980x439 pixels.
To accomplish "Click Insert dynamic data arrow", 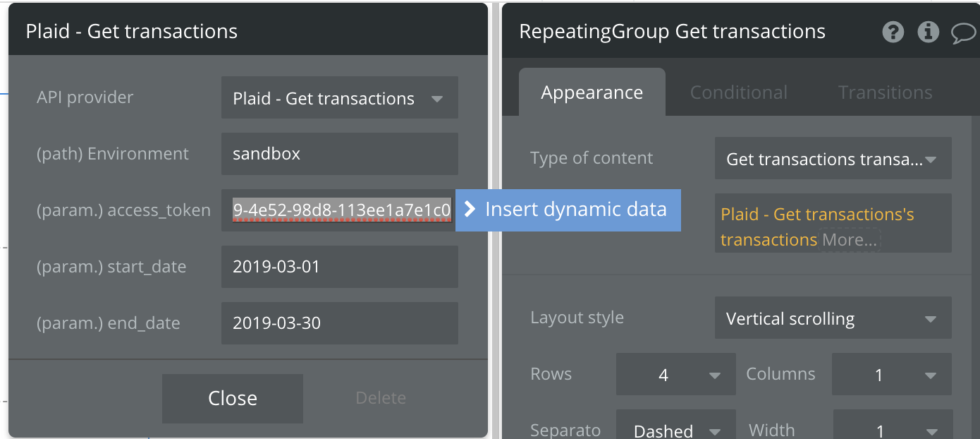I will [470, 210].
